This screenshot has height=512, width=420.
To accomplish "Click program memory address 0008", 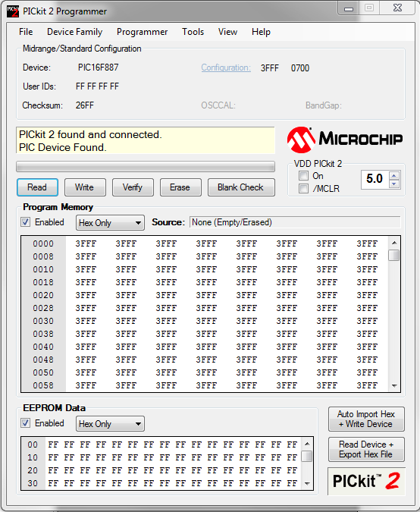I will [x=43, y=256].
